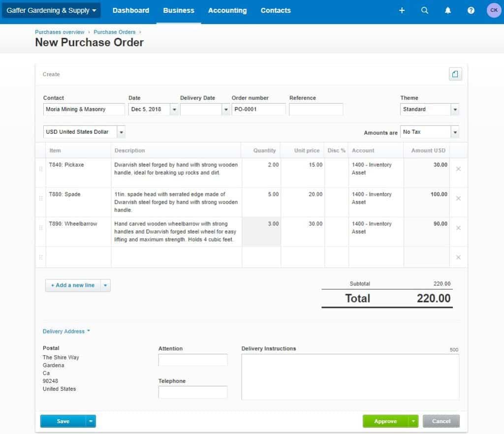Navigate to Purchases overview breadcrumb
504x434 pixels.
(60, 32)
